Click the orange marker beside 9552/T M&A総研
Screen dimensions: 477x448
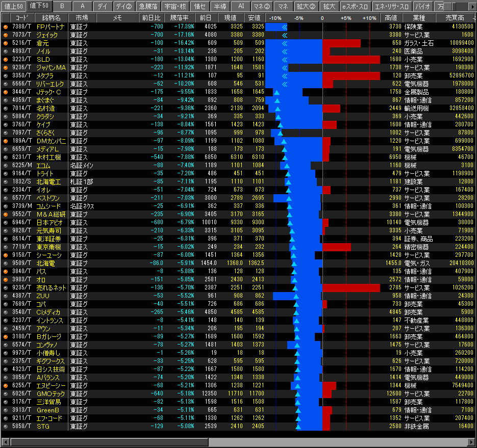tap(6, 215)
